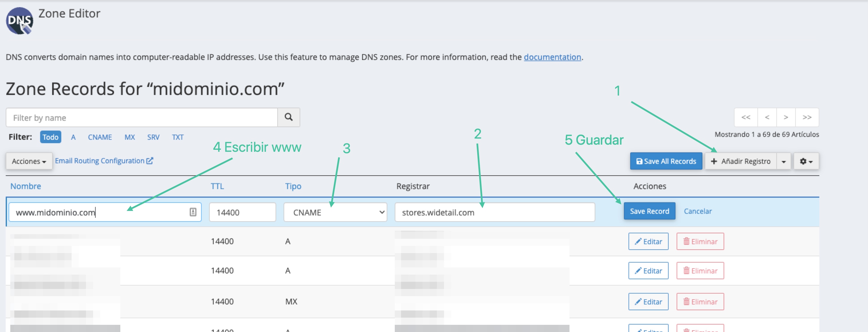
Task: Filter records by CNAME type
Action: (100, 137)
